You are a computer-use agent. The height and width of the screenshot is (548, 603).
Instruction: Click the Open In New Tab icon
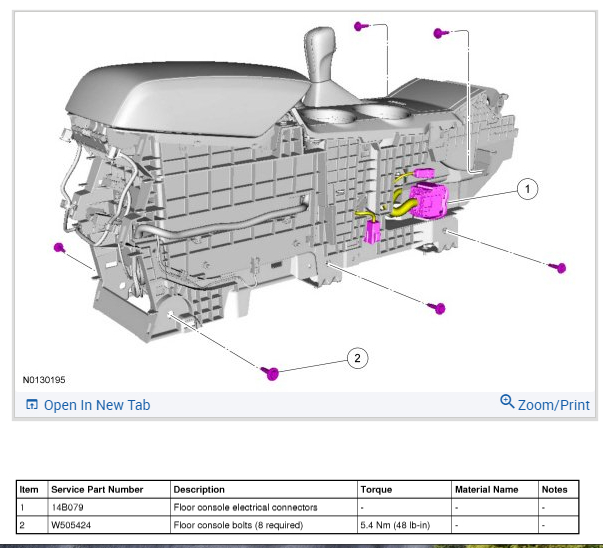click(32, 405)
